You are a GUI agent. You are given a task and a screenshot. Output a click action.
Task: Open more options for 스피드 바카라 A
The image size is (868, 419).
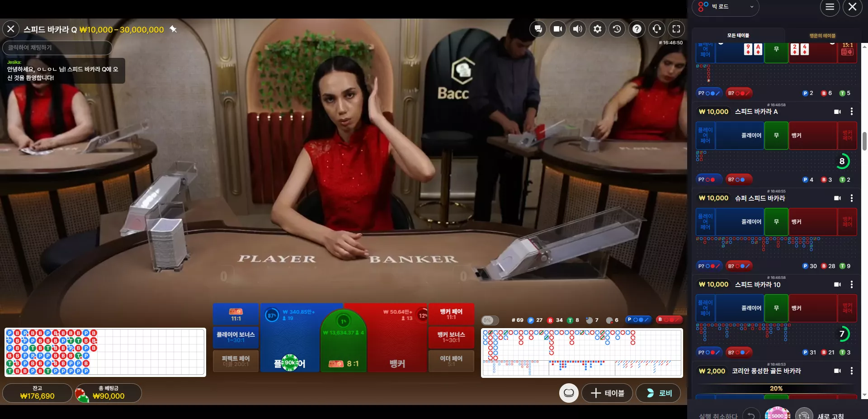(x=852, y=112)
